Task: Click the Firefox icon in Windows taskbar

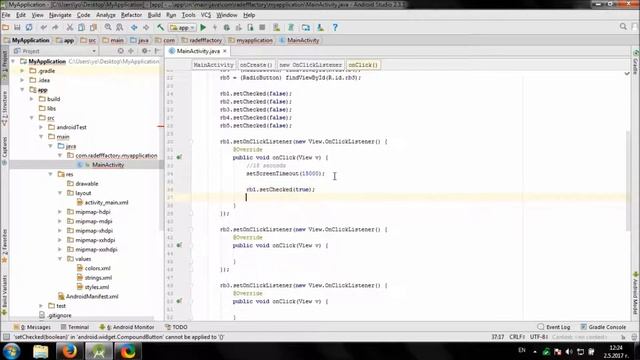Action: coord(69,351)
